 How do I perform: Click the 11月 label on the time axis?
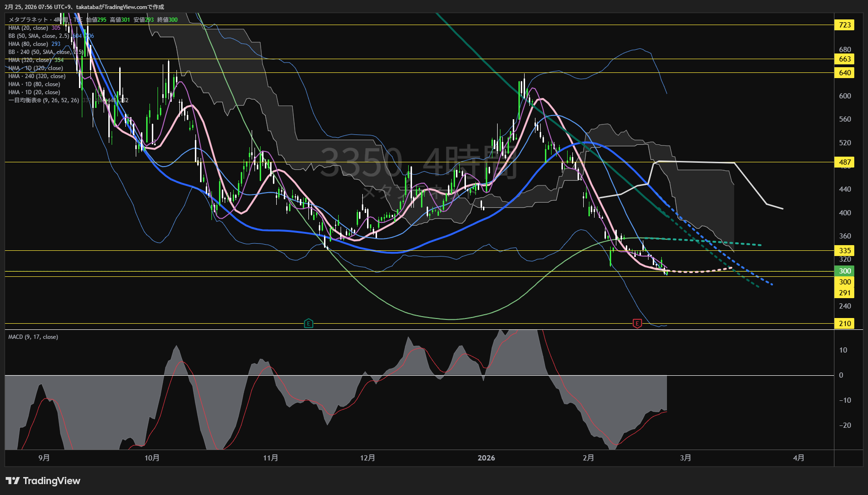(271, 458)
